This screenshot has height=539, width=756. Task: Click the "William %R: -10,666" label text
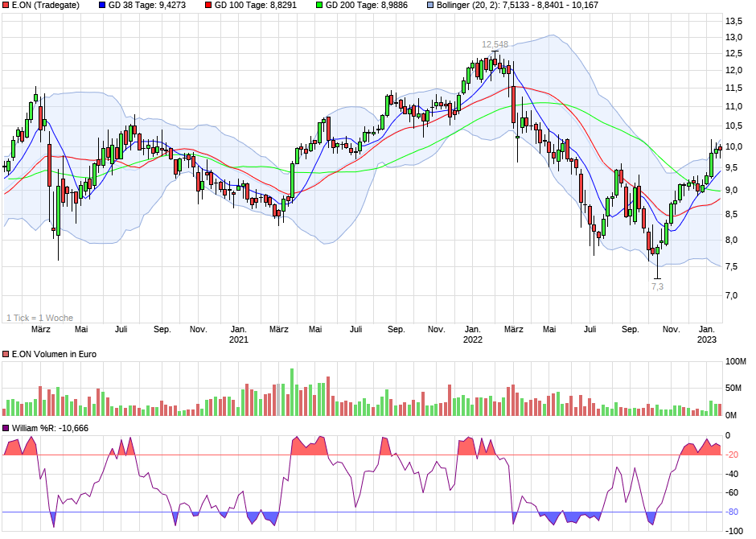point(48,427)
